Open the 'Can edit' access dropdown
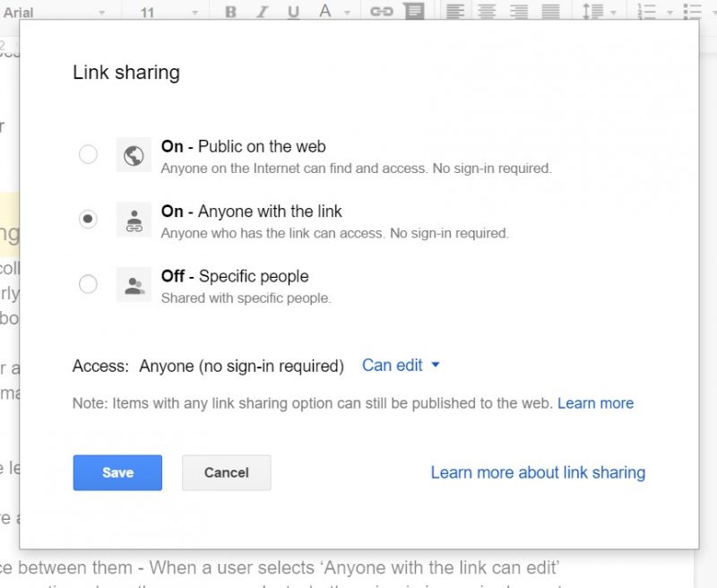This screenshot has width=717, height=588. pos(401,366)
